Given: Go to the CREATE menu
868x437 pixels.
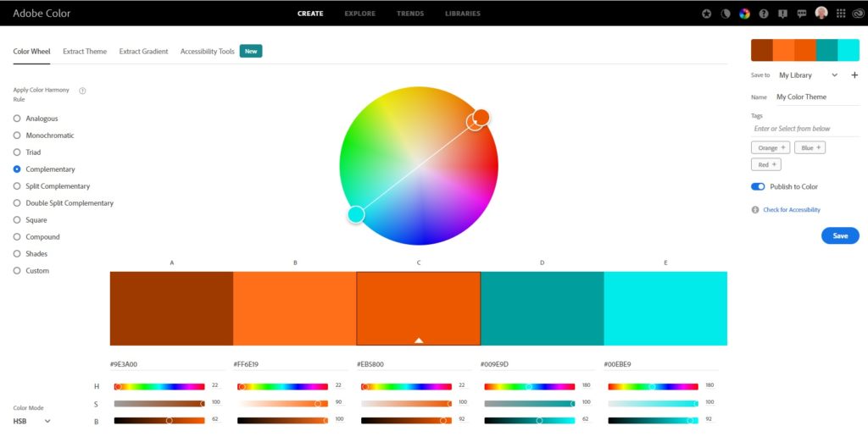Looking at the screenshot, I should pos(310,14).
